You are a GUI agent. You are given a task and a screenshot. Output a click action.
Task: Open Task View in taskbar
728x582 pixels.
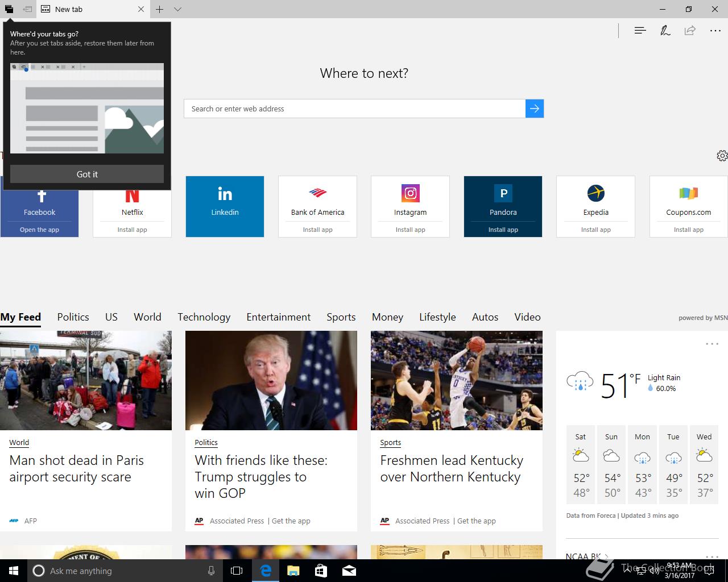click(237, 571)
